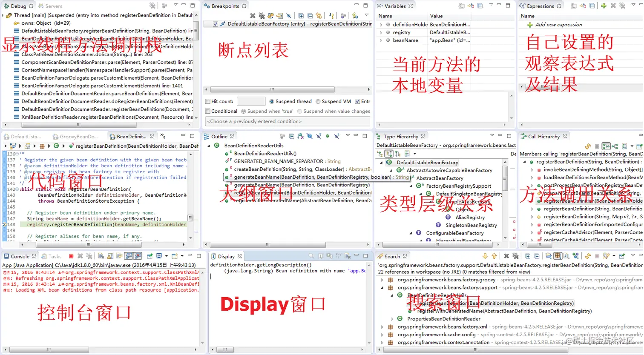Select the Suspend VM radio button

pos(318,101)
